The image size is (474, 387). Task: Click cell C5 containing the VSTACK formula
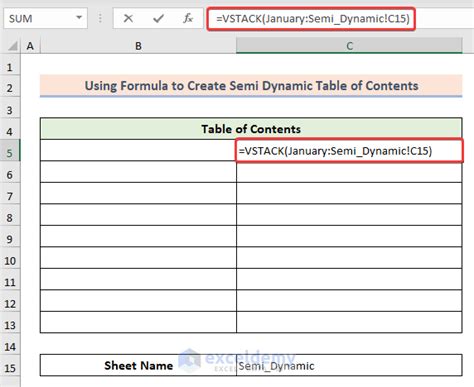[x=349, y=151]
